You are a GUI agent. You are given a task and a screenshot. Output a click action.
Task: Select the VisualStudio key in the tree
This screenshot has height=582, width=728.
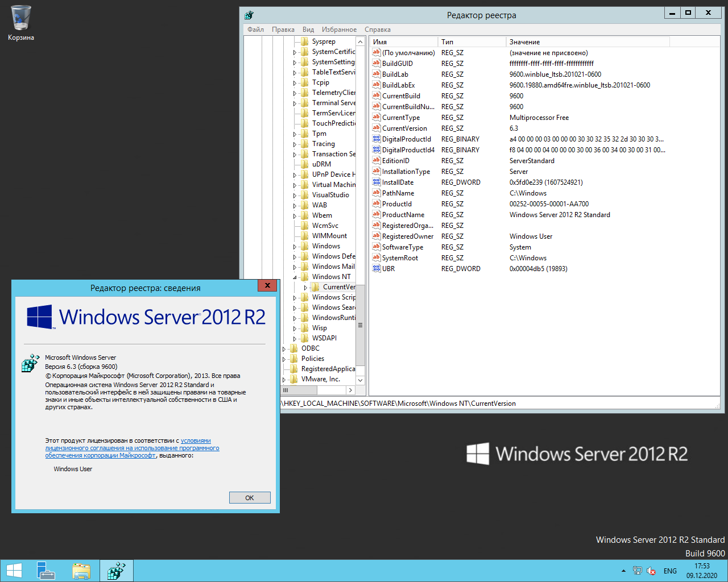coord(330,195)
